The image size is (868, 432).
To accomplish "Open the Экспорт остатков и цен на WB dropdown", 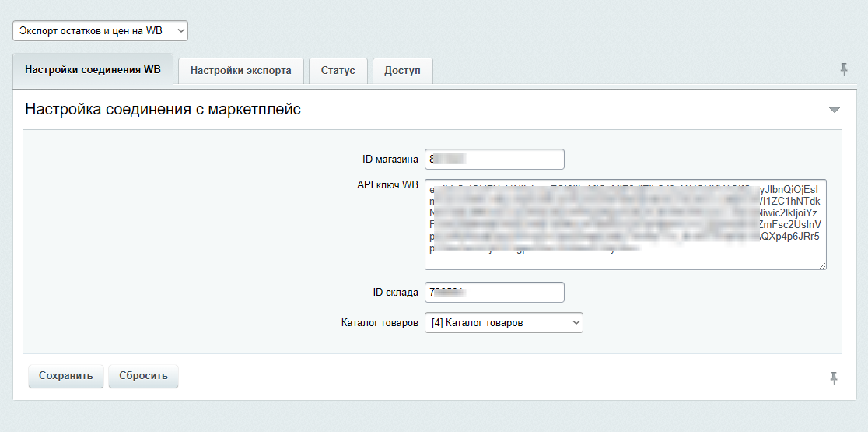I will click(100, 30).
